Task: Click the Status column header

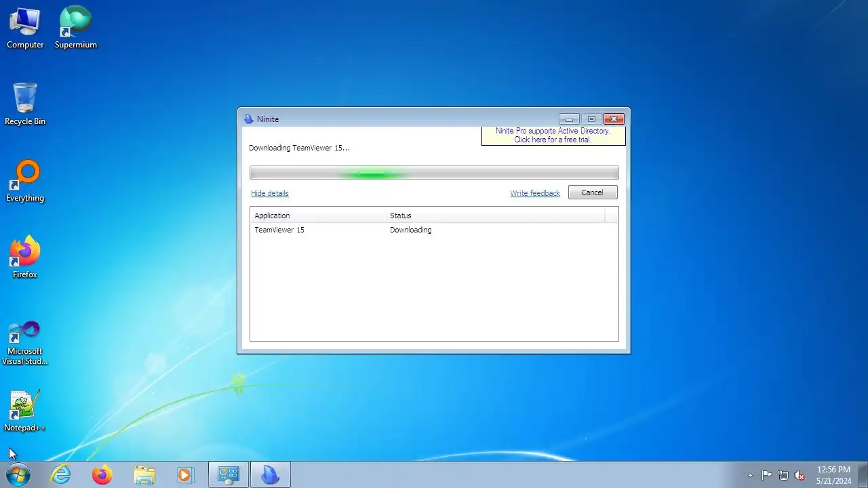Action: click(495, 216)
